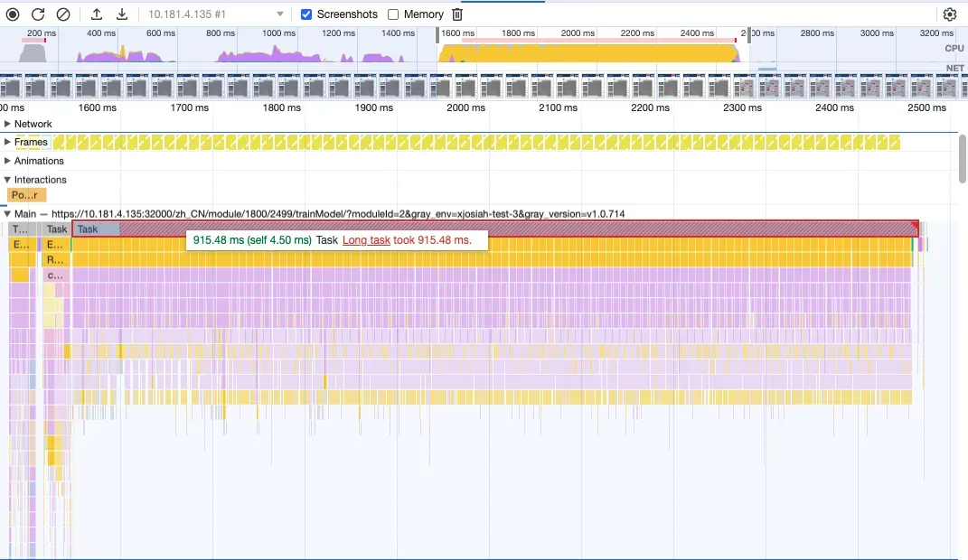The height and width of the screenshot is (560, 968).
Task: Click the collect garbage trash icon
Action: 457,14
